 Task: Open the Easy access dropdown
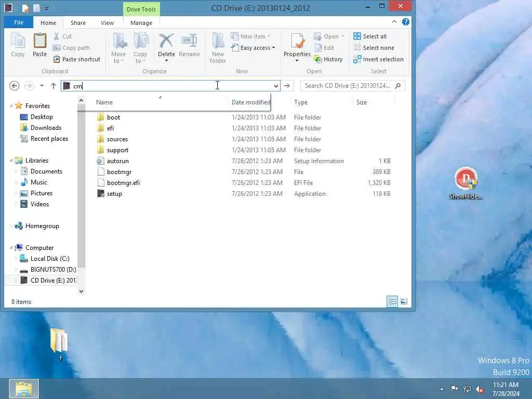[x=253, y=48]
